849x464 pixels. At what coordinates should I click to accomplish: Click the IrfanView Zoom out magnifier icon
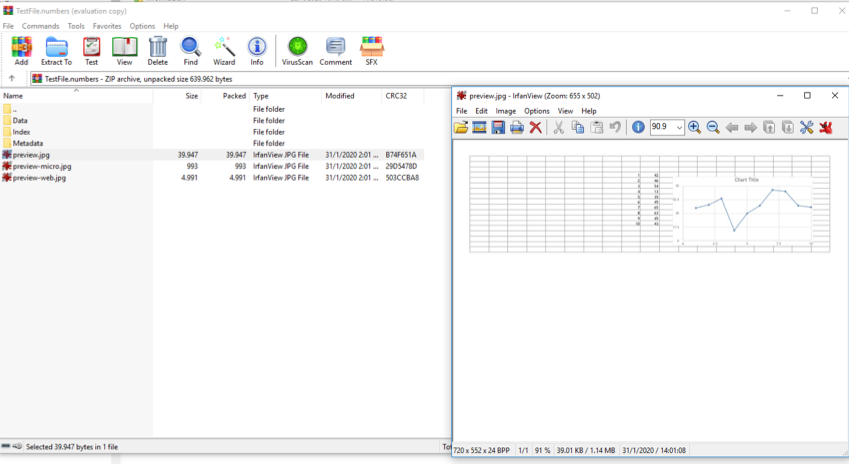point(713,127)
